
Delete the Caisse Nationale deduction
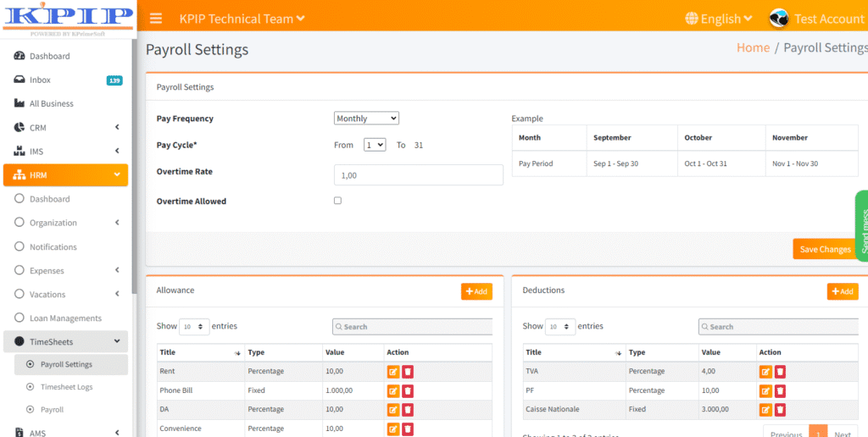coord(780,410)
